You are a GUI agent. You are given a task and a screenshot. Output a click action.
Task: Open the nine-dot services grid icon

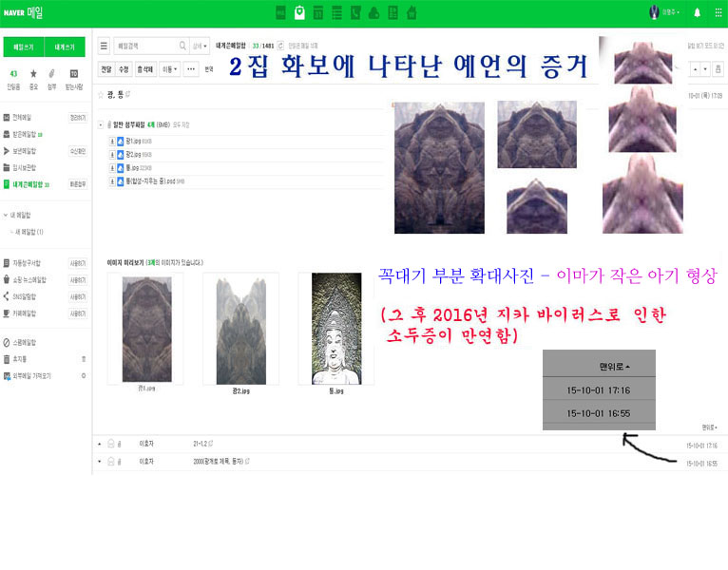tap(718, 12)
